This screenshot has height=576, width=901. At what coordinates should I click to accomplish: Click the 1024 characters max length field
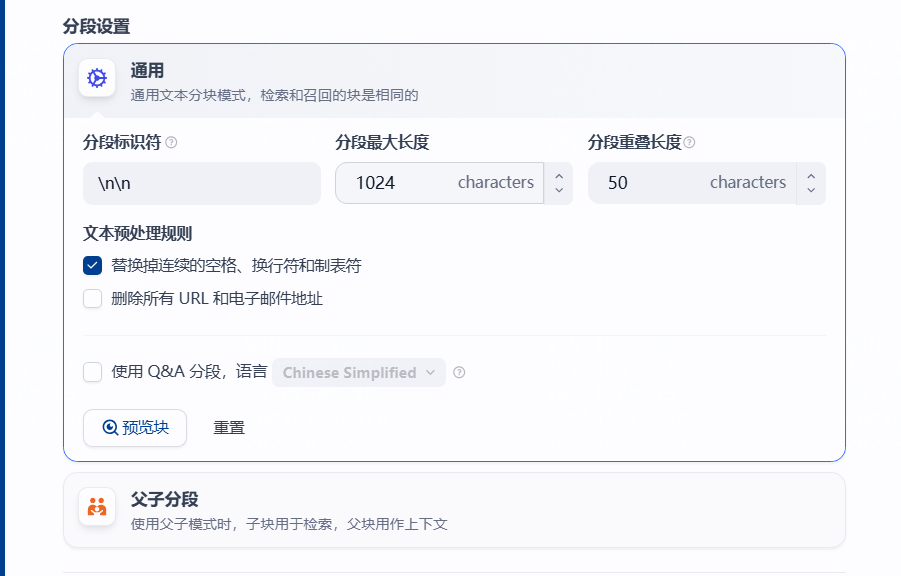click(440, 183)
